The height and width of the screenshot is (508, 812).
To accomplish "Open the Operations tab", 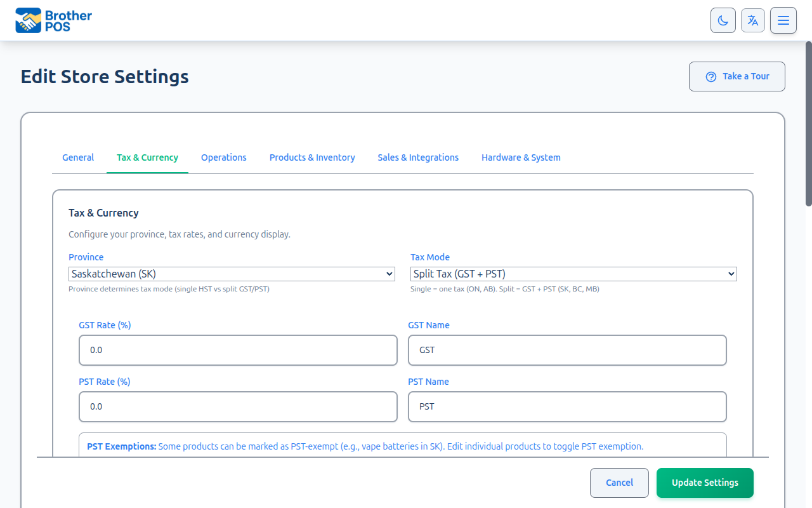I will 224,157.
